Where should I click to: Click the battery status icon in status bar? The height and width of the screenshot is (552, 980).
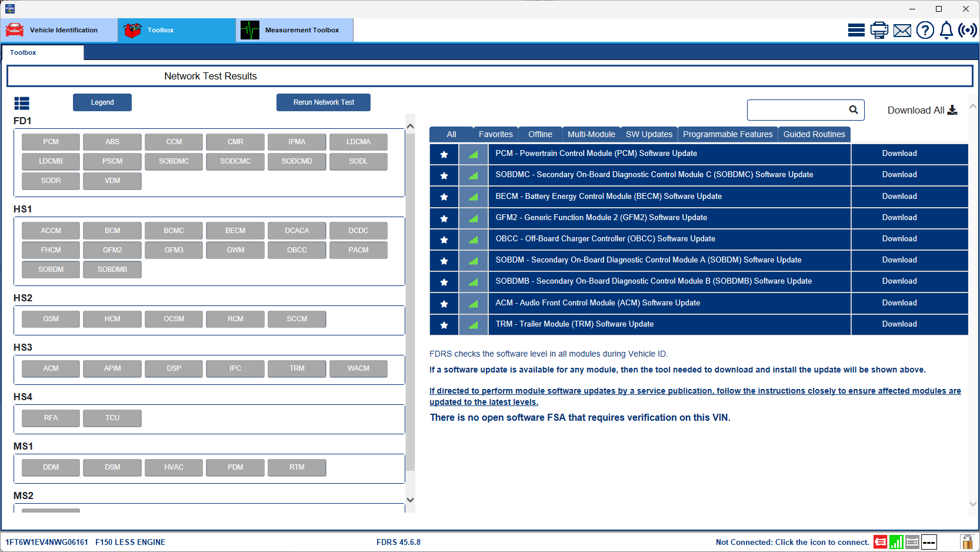912,542
